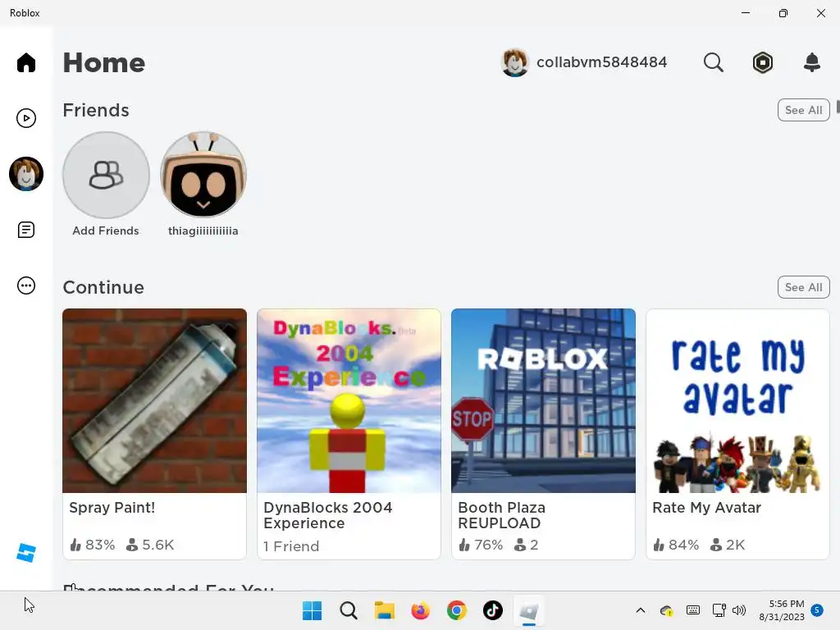Screen dimensions: 840x630
Task: Click the Friends section heading
Action: (96, 110)
